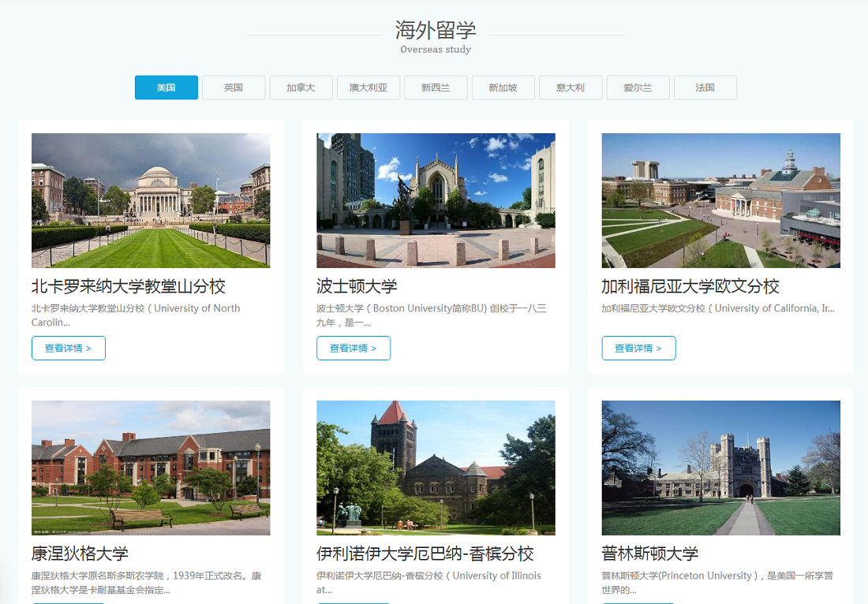Open the 新加坡 tab

click(503, 88)
